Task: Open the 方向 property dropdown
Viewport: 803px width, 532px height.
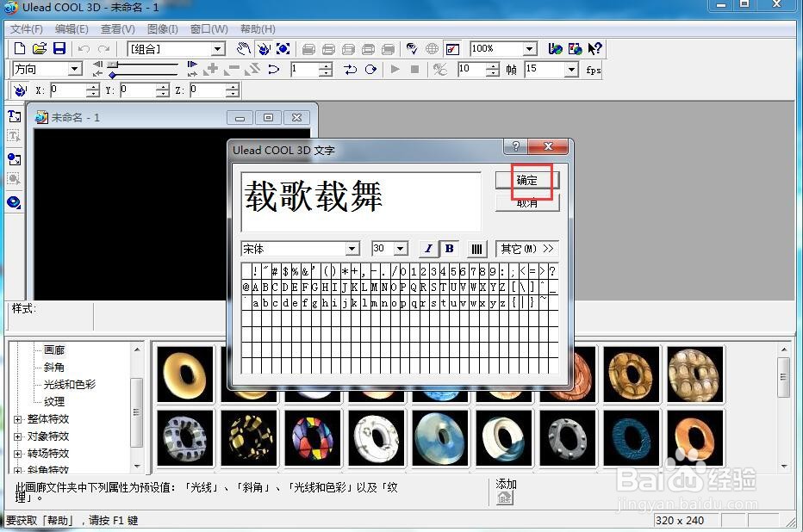Action: pyautogui.click(x=75, y=69)
